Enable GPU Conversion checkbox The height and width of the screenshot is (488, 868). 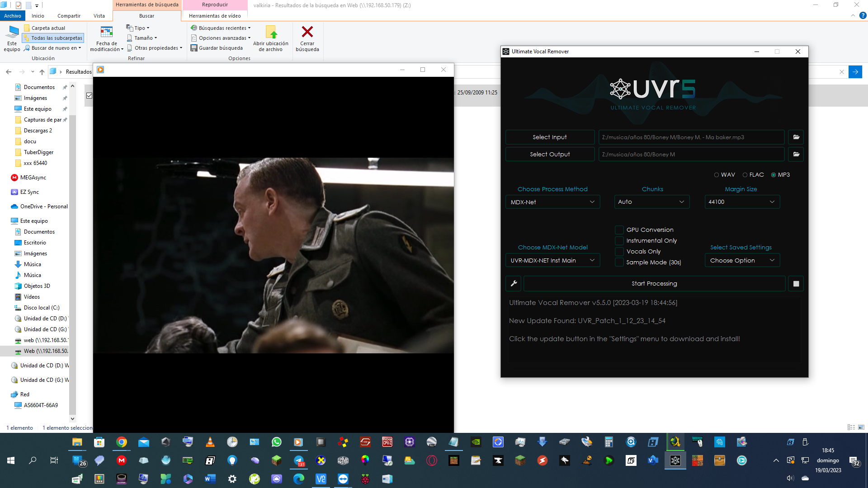click(x=619, y=230)
